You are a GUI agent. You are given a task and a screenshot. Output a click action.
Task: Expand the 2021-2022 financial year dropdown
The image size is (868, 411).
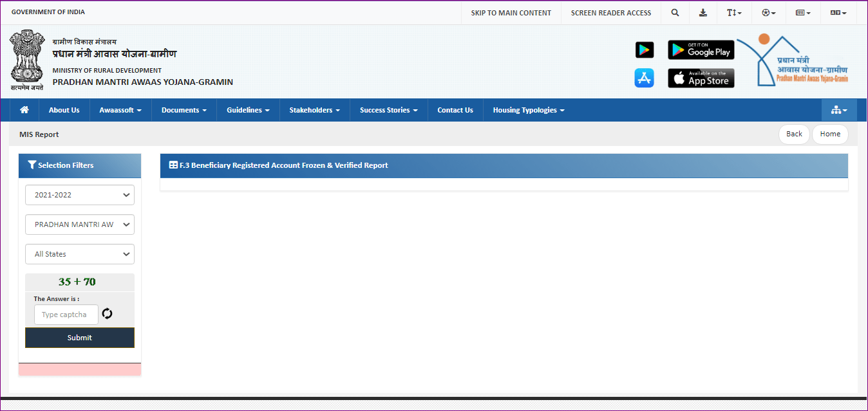pyautogui.click(x=80, y=195)
